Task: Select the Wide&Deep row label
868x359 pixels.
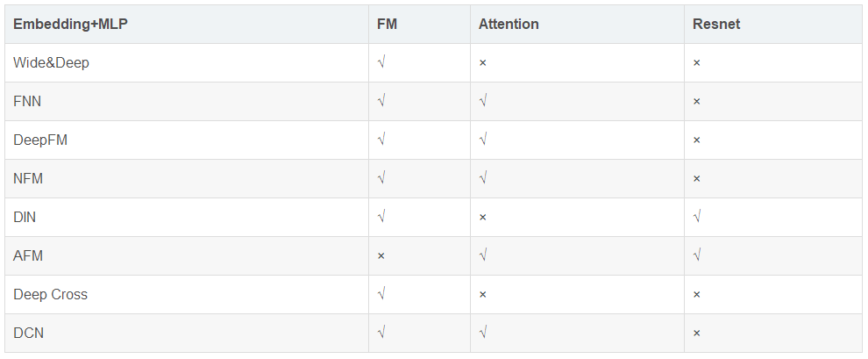Action: pos(51,63)
